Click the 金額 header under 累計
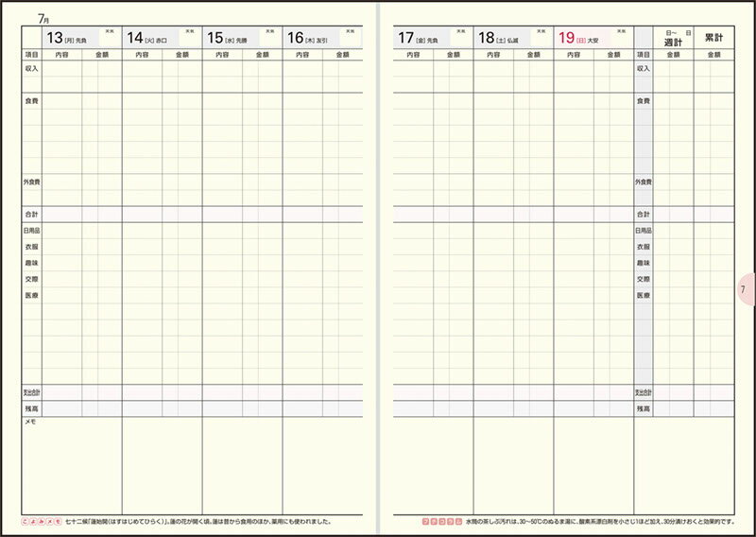 coord(713,55)
